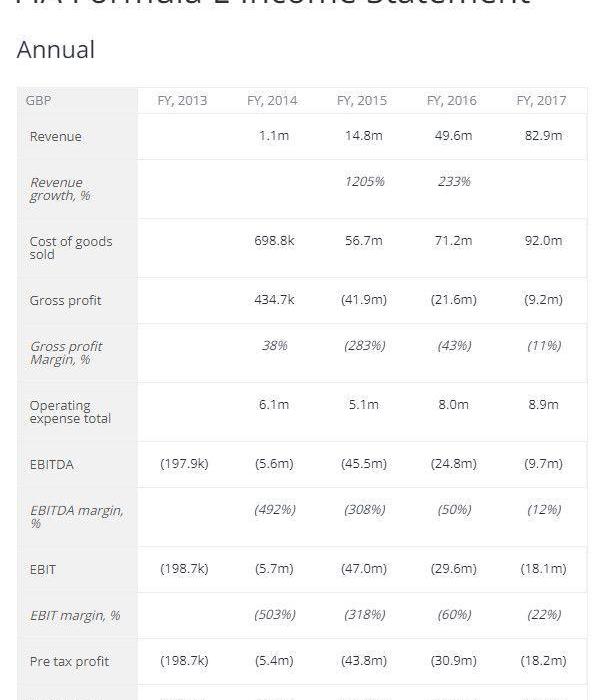
Task: Click the EBIT margin, % row label
Action: (x=75, y=616)
